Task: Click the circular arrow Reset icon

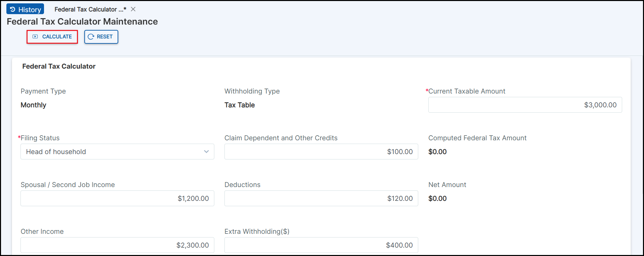Action: (91, 37)
